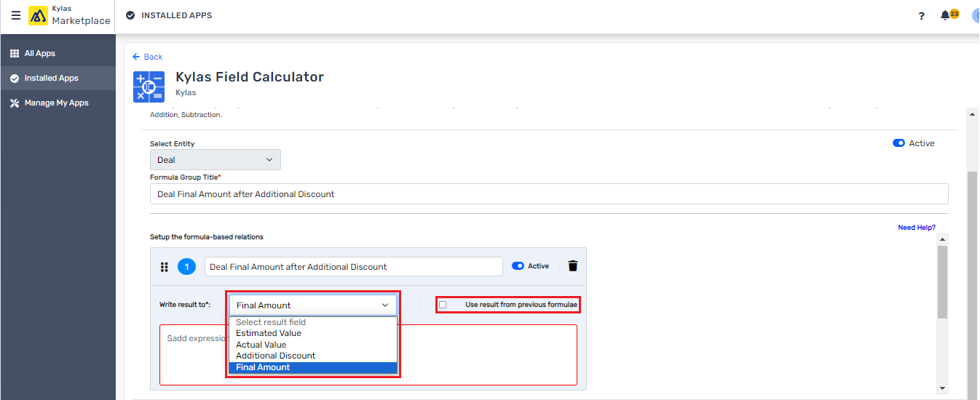This screenshot has height=400, width=980.
Task: Toggle formula 1 Active switch
Action: (x=518, y=266)
